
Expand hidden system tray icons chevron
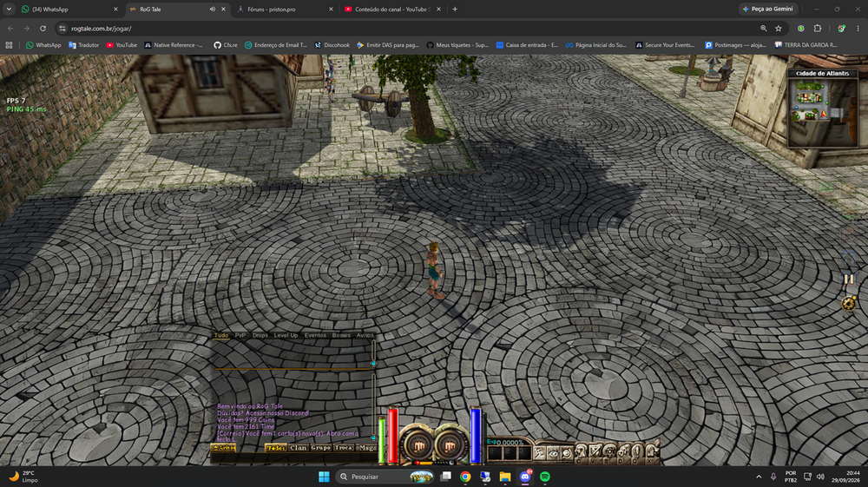click(x=759, y=477)
